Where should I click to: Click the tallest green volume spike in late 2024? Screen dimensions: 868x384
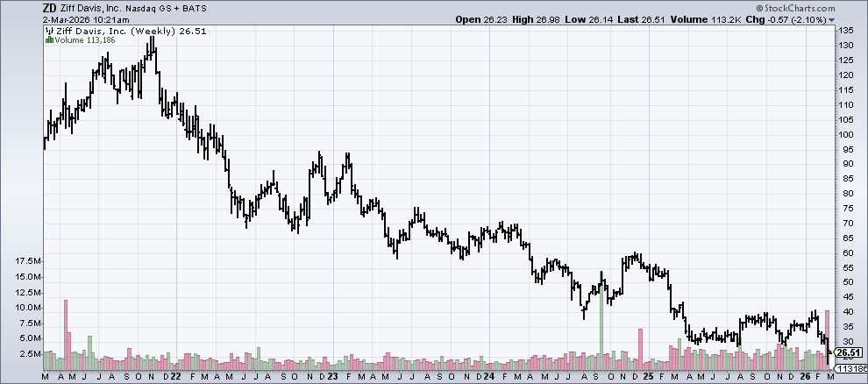601,321
